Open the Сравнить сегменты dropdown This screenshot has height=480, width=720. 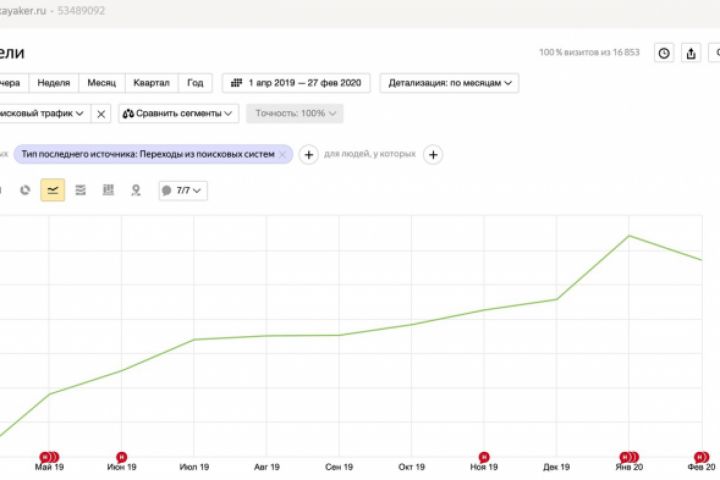point(179,114)
